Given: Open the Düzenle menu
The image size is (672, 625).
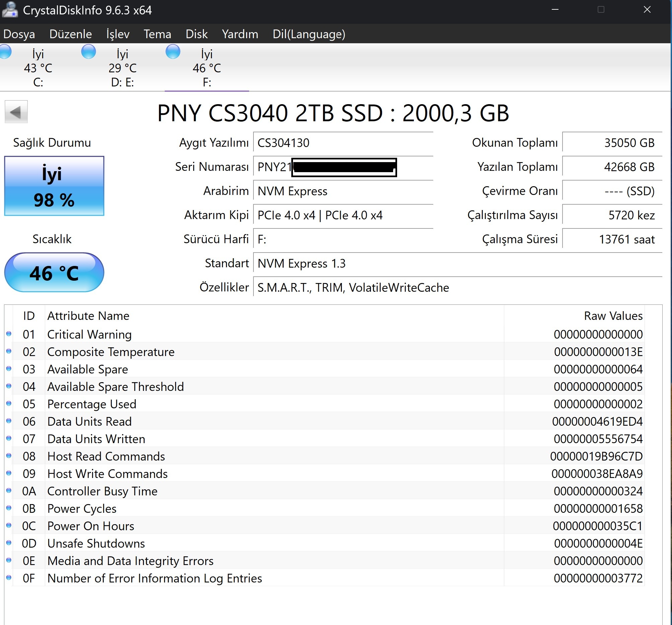Looking at the screenshot, I should pos(70,34).
